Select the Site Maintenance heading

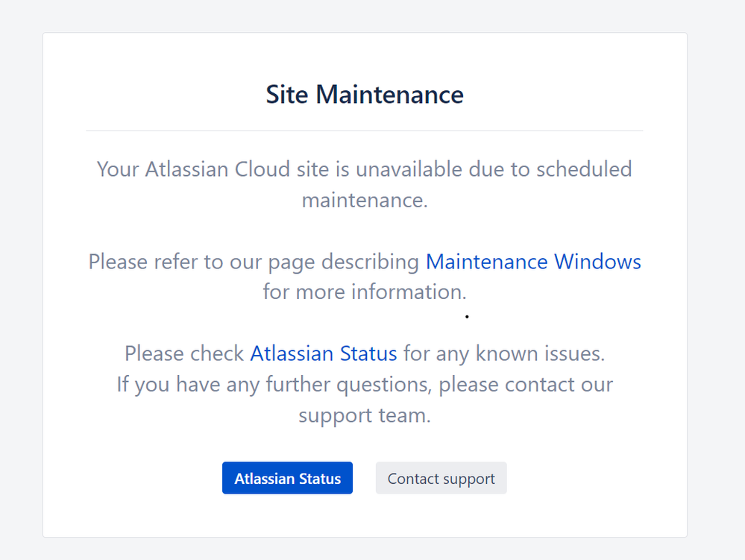365,94
